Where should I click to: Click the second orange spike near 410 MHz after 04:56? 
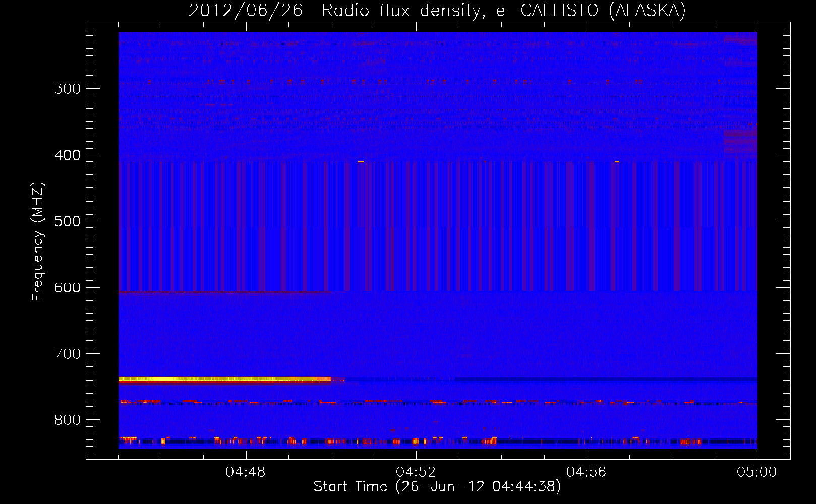(x=617, y=161)
